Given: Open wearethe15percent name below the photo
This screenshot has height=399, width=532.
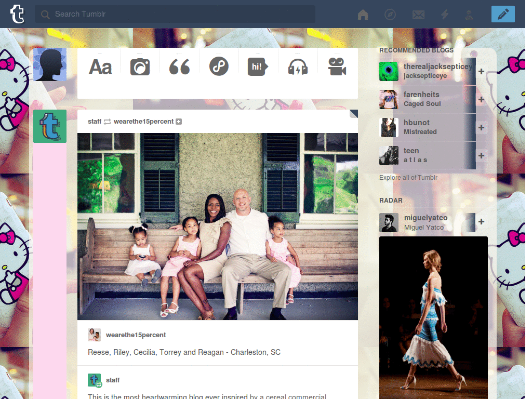Looking at the screenshot, I should (x=136, y=335).
